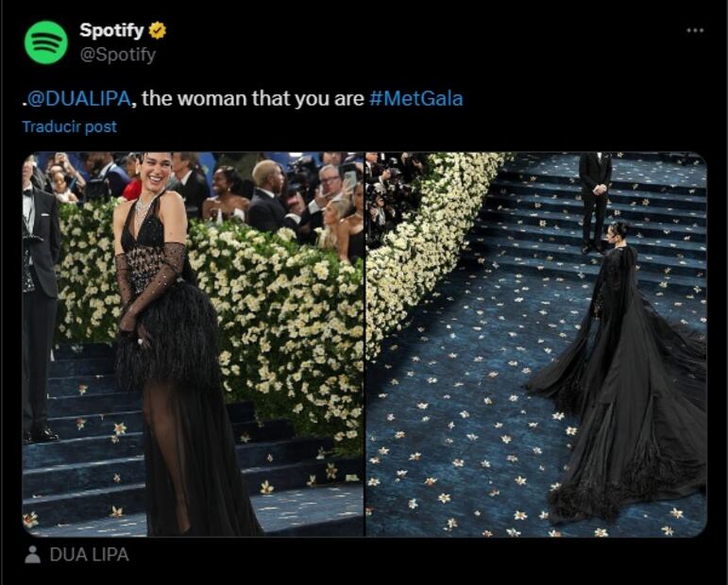Screen dimensions: 728x585
Task: Click the DUA LIPA tagged-person label
Action: tap(89, 555)
